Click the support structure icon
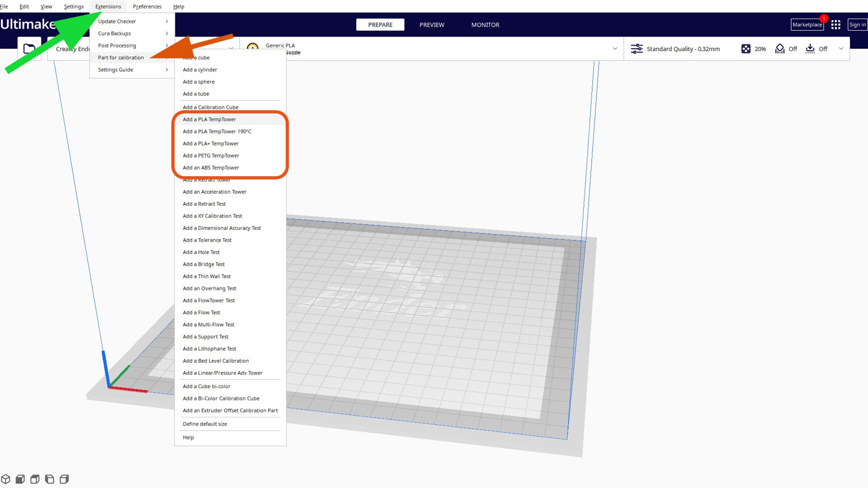 [x=780, y=49]
